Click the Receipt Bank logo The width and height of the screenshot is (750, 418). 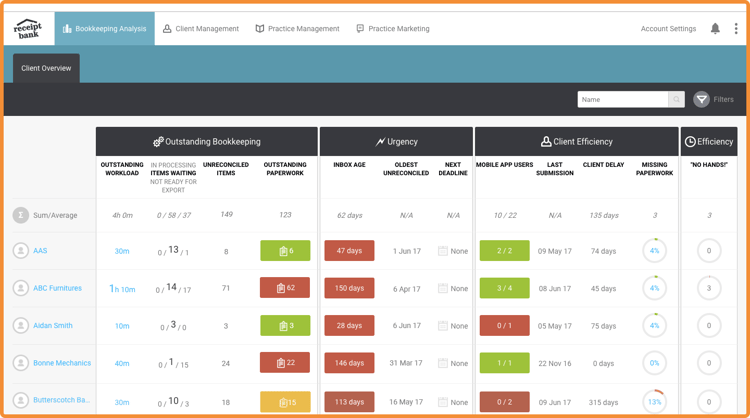point(28,28)
